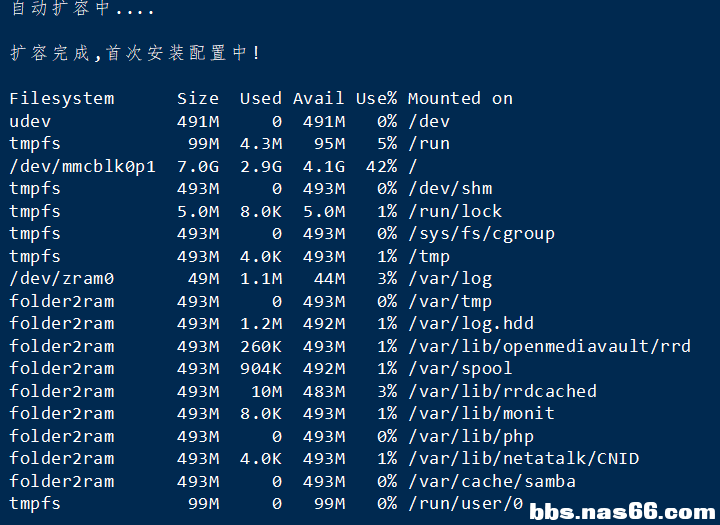Select the /run/user/0 mount path
Image resolution: width=720 pixels, height=525 pixels.
[466, 503]
